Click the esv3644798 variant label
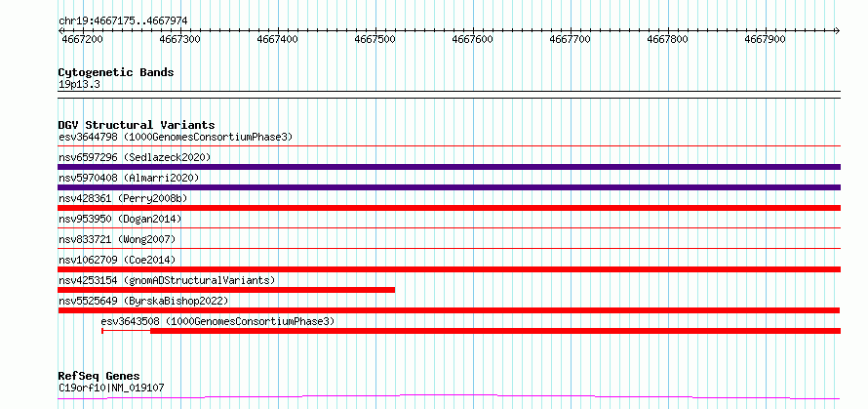The height and width of the screenshot is (409, 868). tap(176, 137)
